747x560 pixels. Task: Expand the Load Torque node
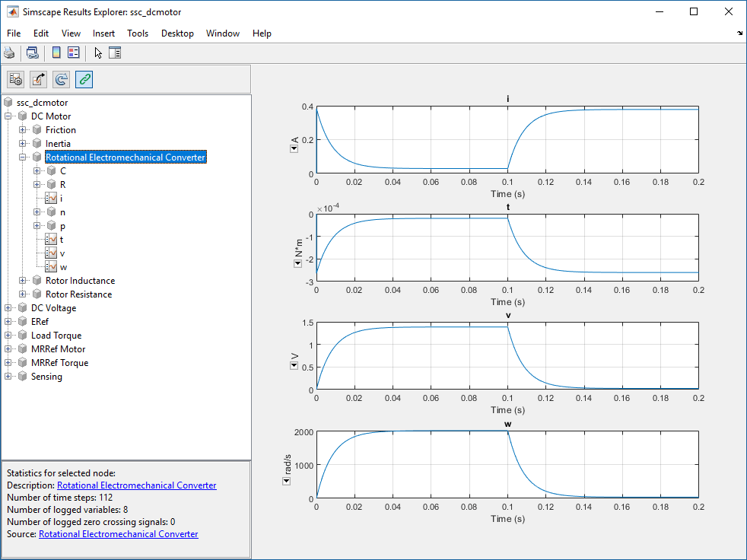[8, 336]
